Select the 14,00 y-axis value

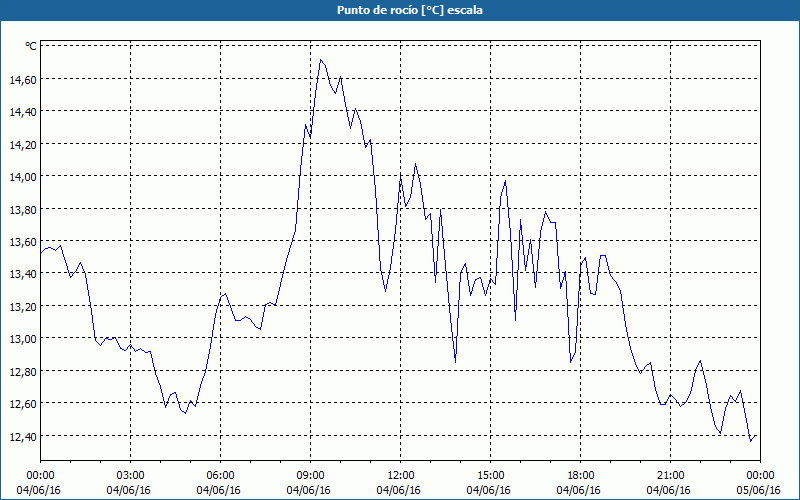23,177
